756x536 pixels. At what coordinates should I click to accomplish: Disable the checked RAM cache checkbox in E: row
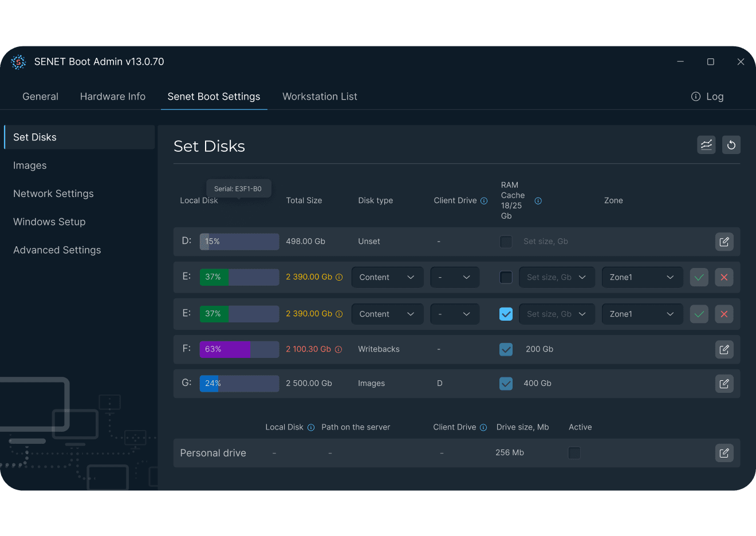[506, 314]
